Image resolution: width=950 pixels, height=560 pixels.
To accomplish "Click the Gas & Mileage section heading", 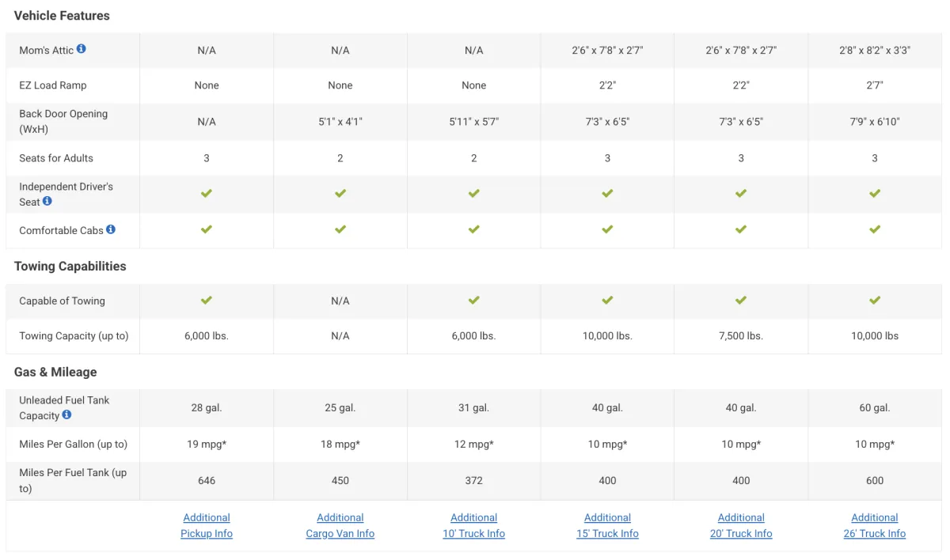I will [x=55, y=372].
